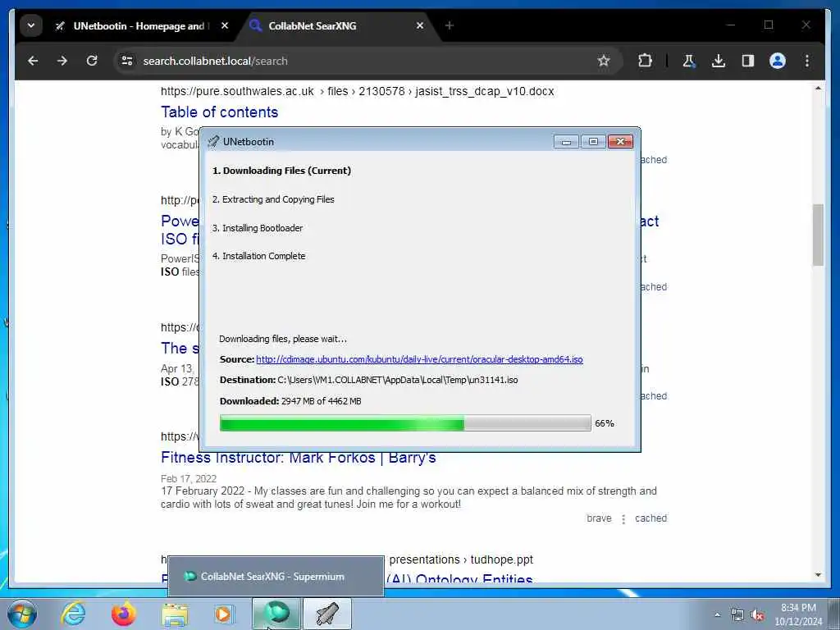Maximize the UNetbootin dialog
840x630 pixels.
(x=593, y=141)
